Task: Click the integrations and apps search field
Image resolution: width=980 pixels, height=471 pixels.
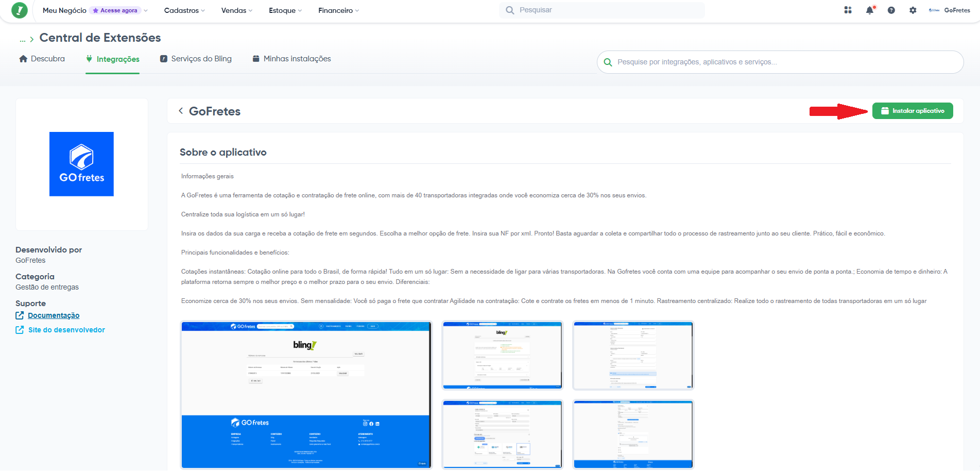Action: [780, 62]
